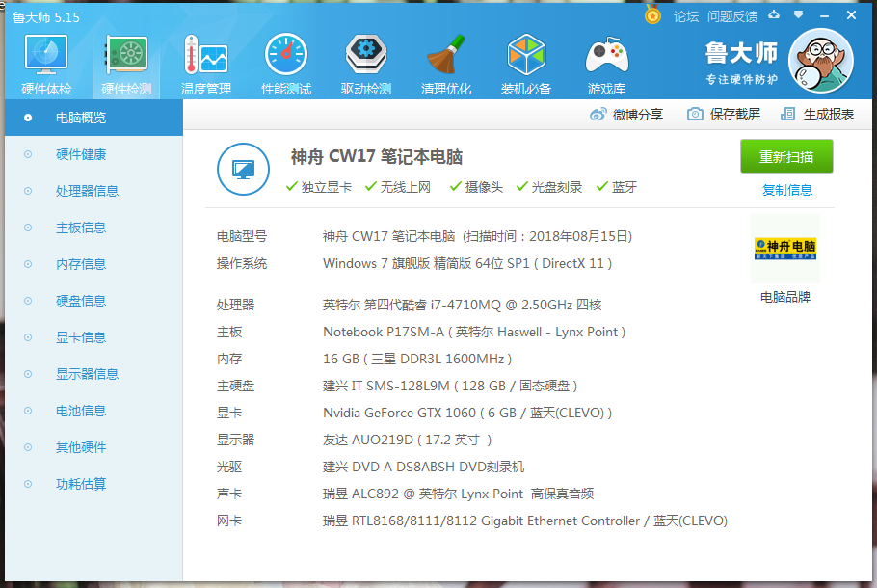Open 其他硬件 in sidebar

94,447
